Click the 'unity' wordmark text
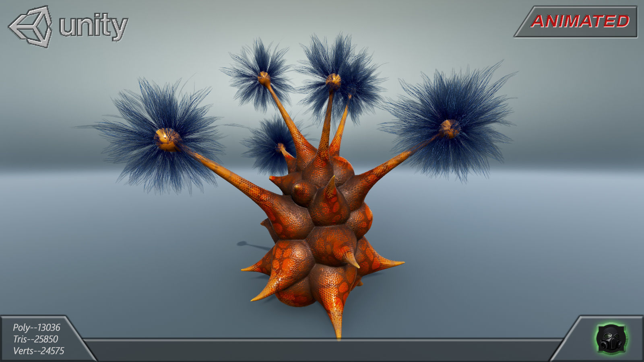Screen dimensions: 644x362 click(x=93, y=27)
